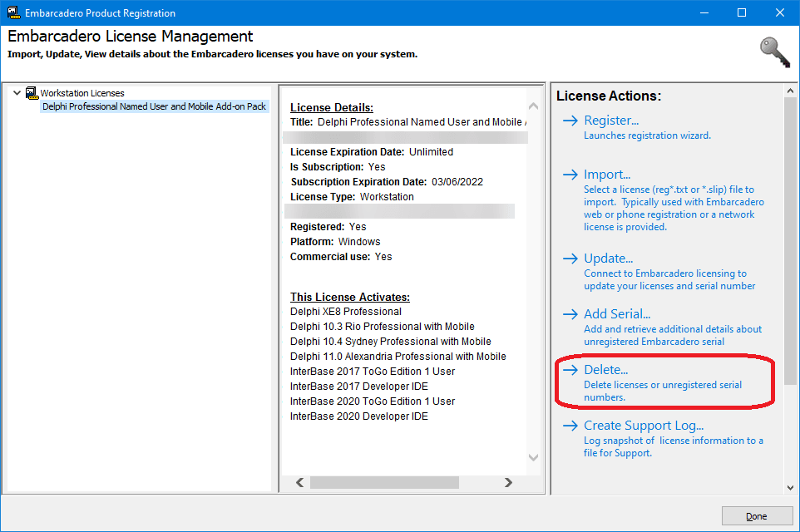Click 'Subscription Expiration Date: 03/06/2022' text
The image size is (800, 532).
pyautogui.click(x=387, y=182)
